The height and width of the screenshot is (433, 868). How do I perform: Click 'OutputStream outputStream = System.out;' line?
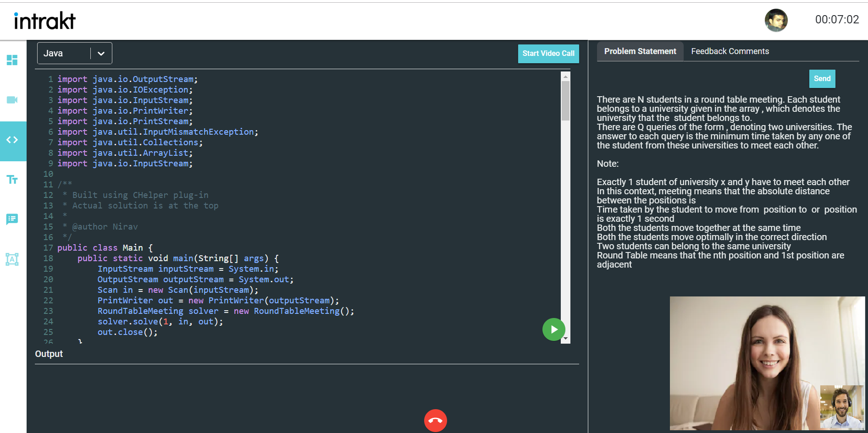(x=196, y=280)
